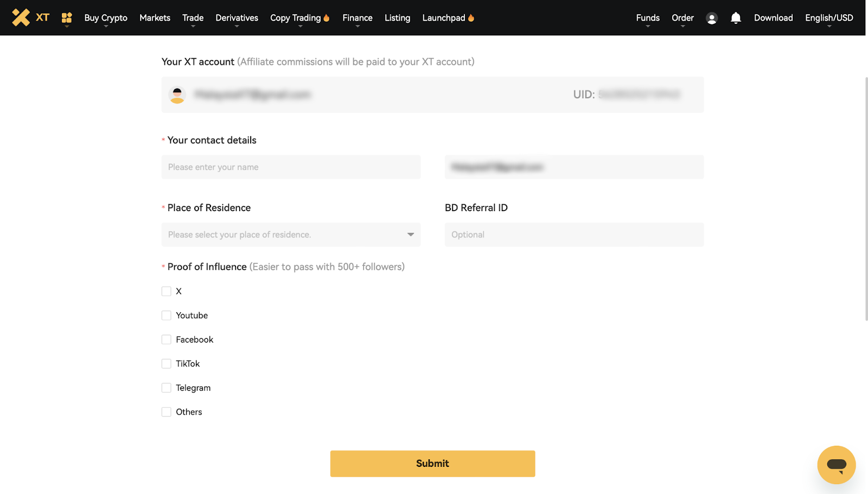
Task: Click the Download link
Action: (x=773, y=18)
